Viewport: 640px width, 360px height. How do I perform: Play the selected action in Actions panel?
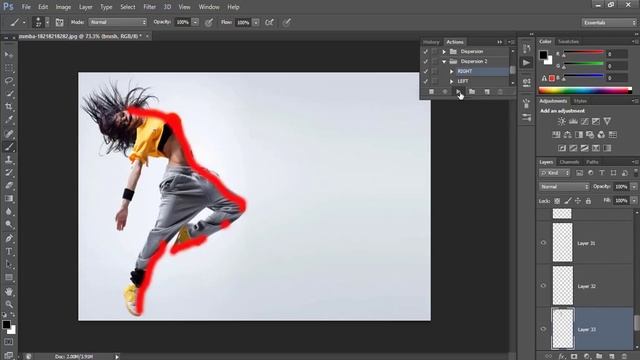458,92
